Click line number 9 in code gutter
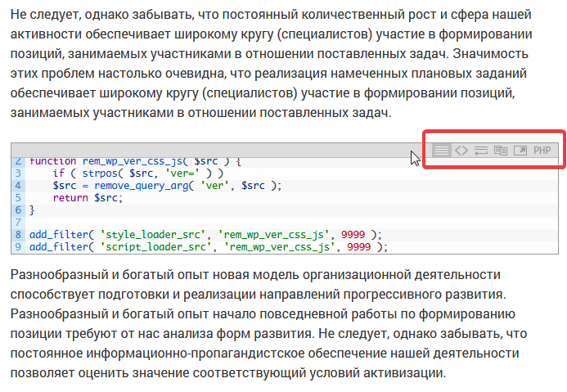The height and width of the screenshot is (392, 567). [x=18, y=247]
